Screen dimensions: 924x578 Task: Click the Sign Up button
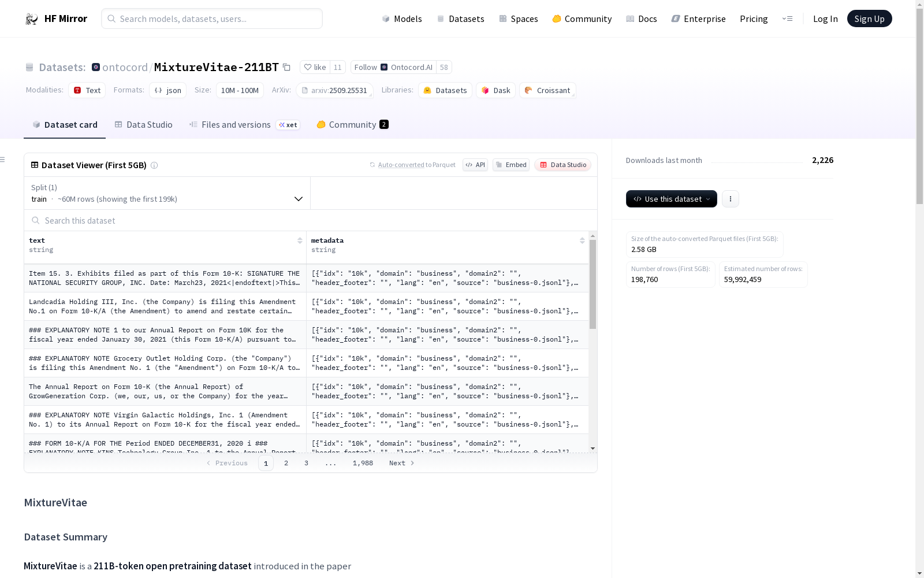(x=869, y=18)
